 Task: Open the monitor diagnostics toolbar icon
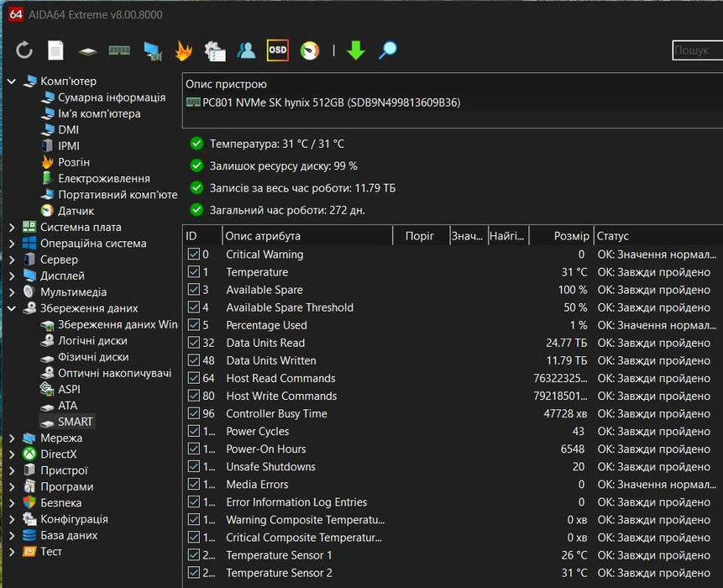tap(152, 50)
